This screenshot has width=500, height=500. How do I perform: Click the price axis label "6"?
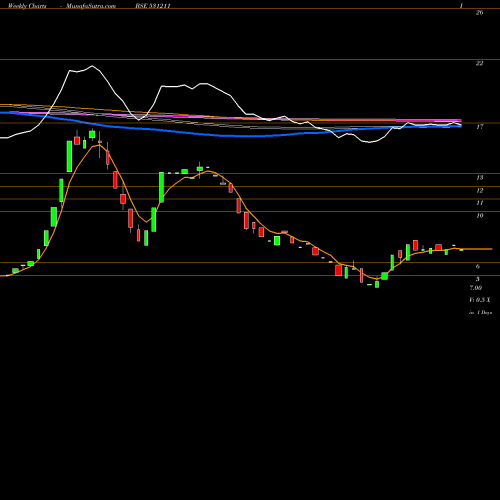pos(478,266)
